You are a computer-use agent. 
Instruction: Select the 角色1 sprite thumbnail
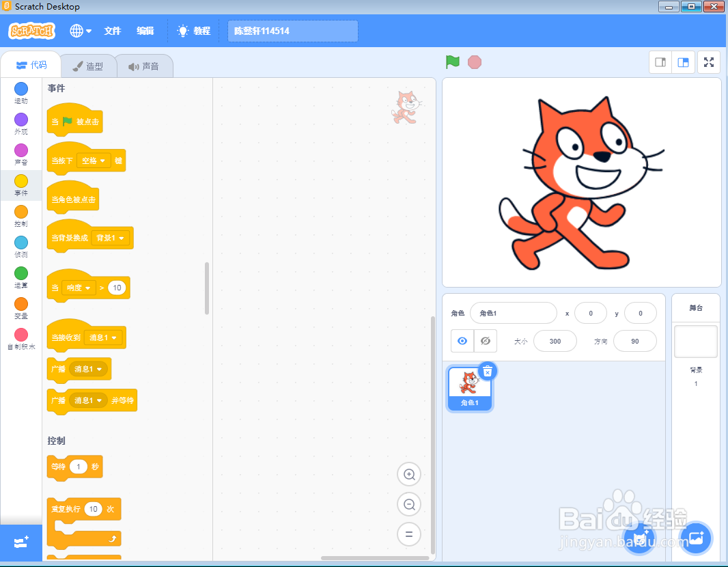[x=469, y=389]
